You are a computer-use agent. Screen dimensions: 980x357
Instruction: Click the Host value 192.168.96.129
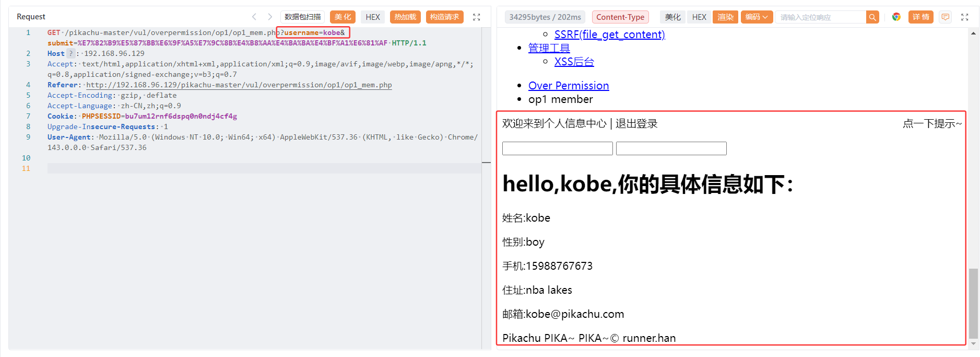(114, 53)
